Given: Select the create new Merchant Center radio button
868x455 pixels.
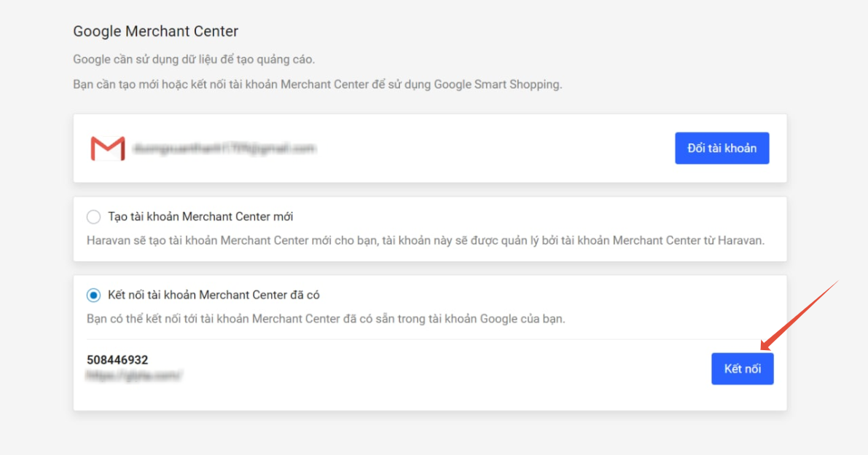Looking at the screenshot, I should tap(93, 217).
